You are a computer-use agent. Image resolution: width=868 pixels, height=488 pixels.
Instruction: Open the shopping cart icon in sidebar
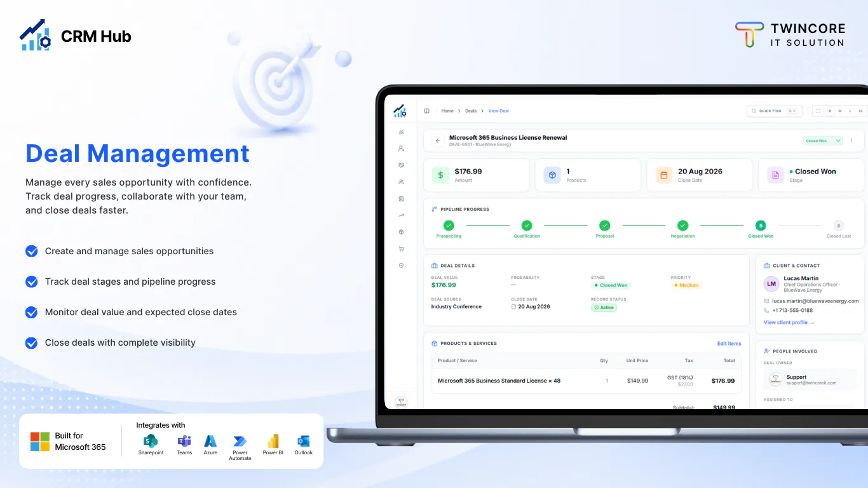click(401, 249)
